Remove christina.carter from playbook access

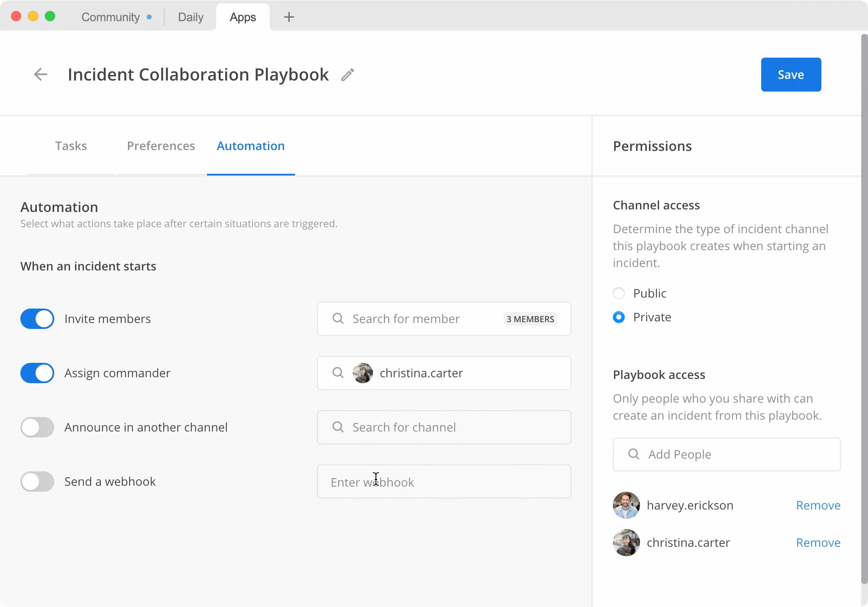click(818, 543)
